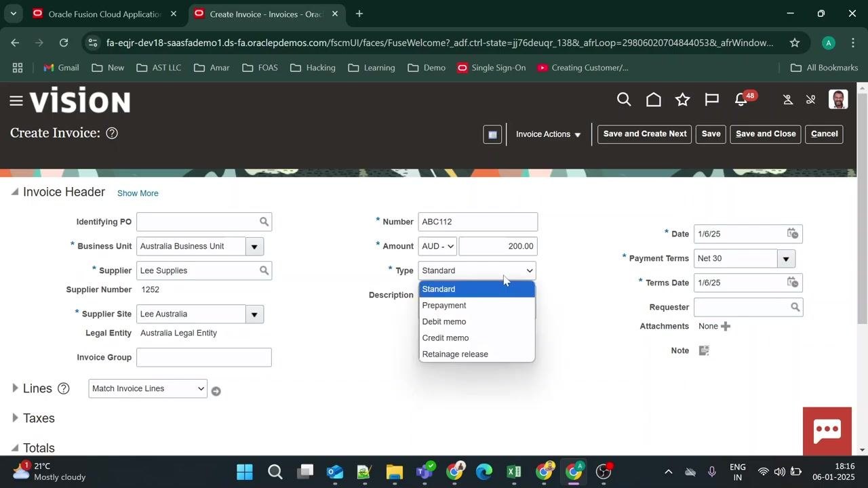Search Identifying PO magnifier icon
The height and width of the screenshot is (488, 868).
point(264,222)
